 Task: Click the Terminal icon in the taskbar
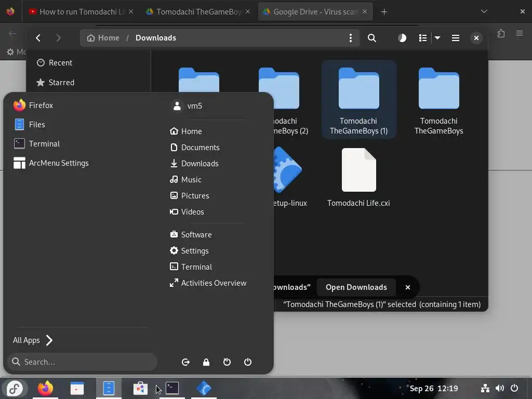pyautogui.click(x=172, y=389)
